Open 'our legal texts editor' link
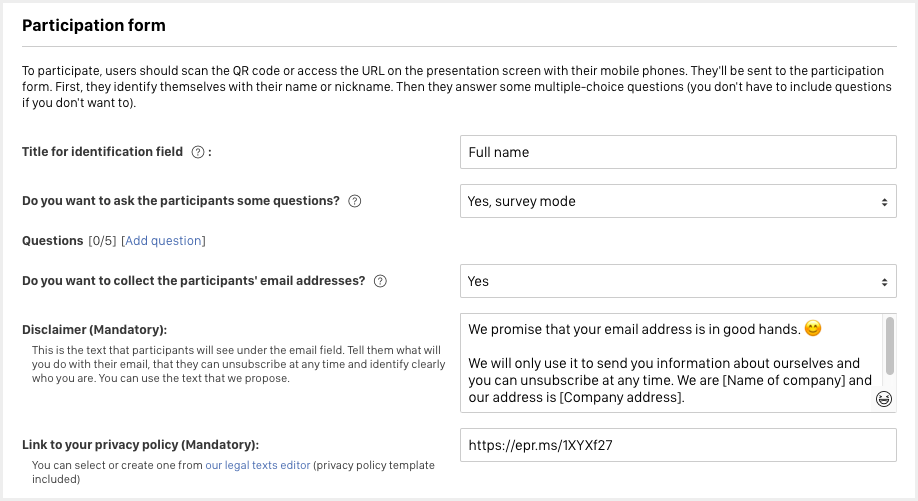Viewport: 918px width, 501px height. (258, 465)
